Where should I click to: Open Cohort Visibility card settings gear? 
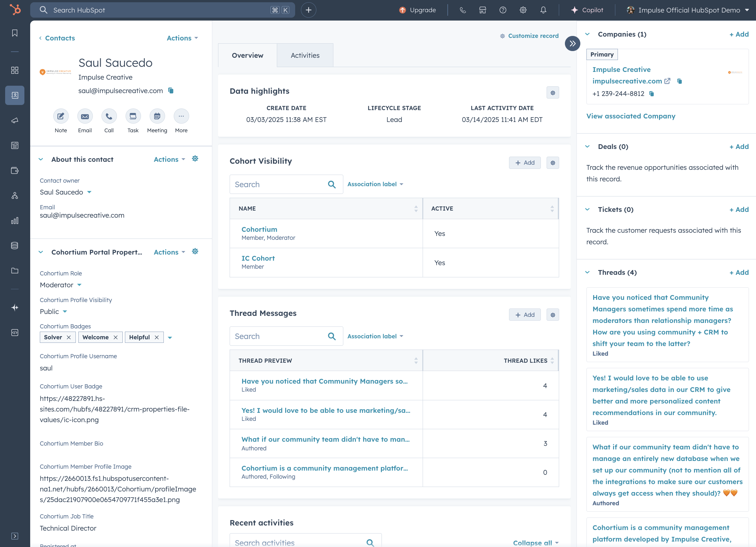(553, 163)
